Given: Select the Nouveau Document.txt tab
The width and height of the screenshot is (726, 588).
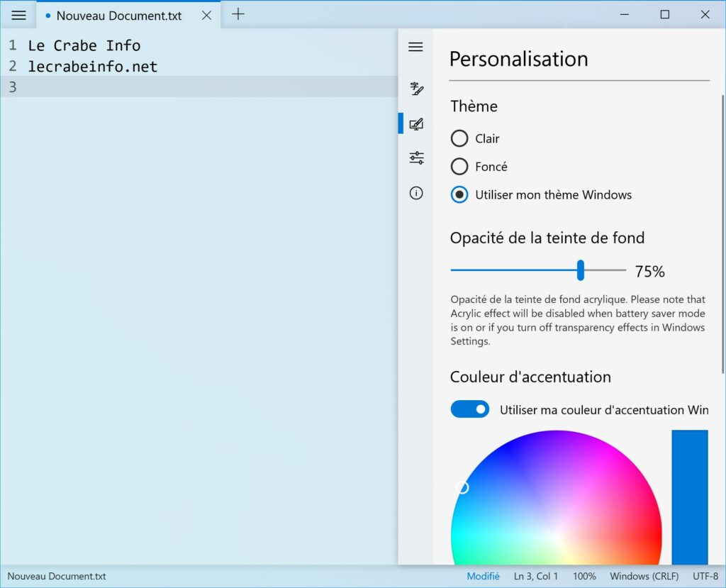Looking at the screenshot, I should (119, 16).
